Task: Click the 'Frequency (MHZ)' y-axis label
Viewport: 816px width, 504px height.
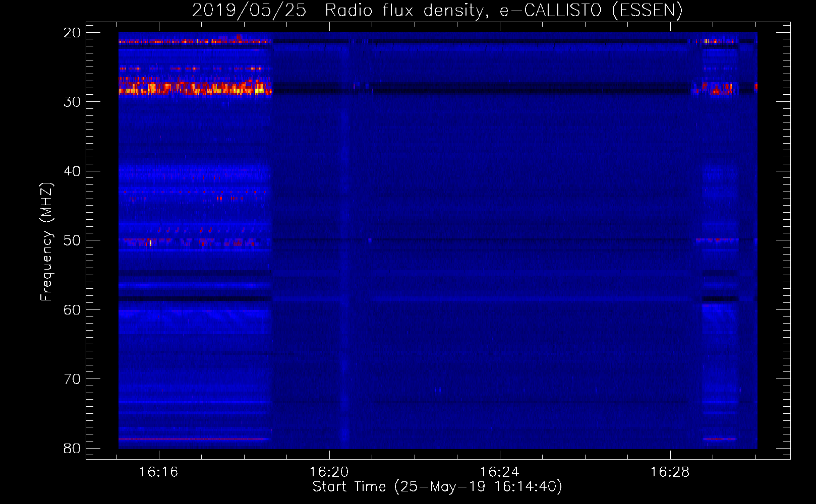Action: click(x=46, y=242)
